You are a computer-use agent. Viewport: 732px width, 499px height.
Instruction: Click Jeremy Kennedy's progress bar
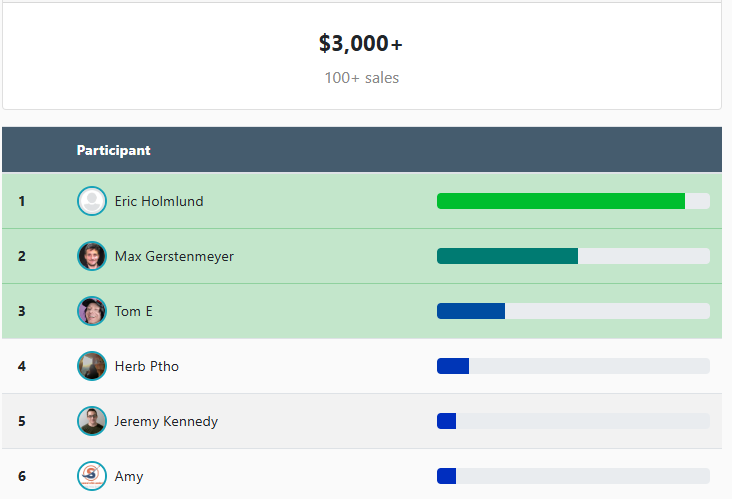coord(447,421)
